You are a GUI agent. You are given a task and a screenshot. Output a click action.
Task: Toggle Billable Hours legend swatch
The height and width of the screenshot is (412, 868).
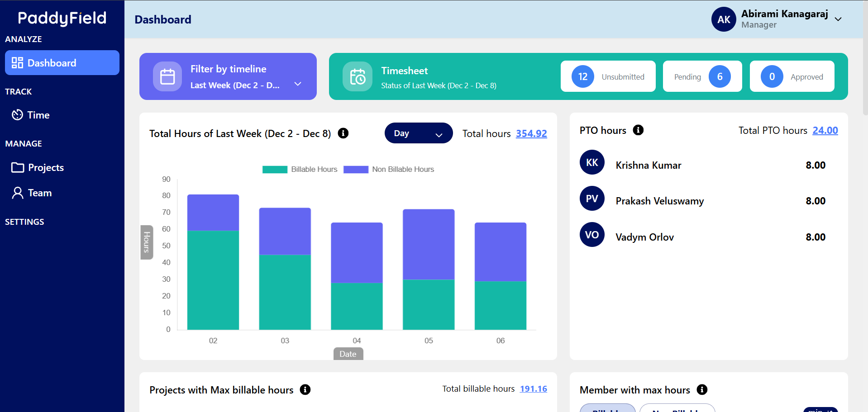point(275,170)
